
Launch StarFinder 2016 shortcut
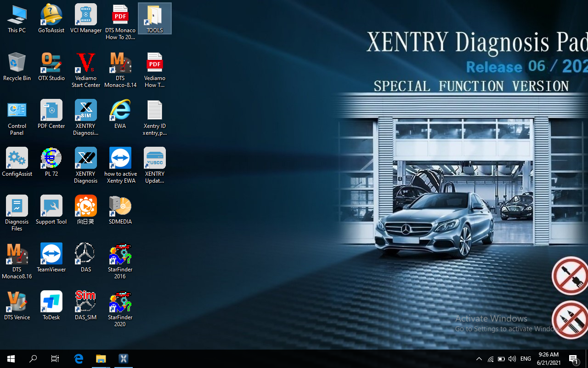tap(120, 261)
